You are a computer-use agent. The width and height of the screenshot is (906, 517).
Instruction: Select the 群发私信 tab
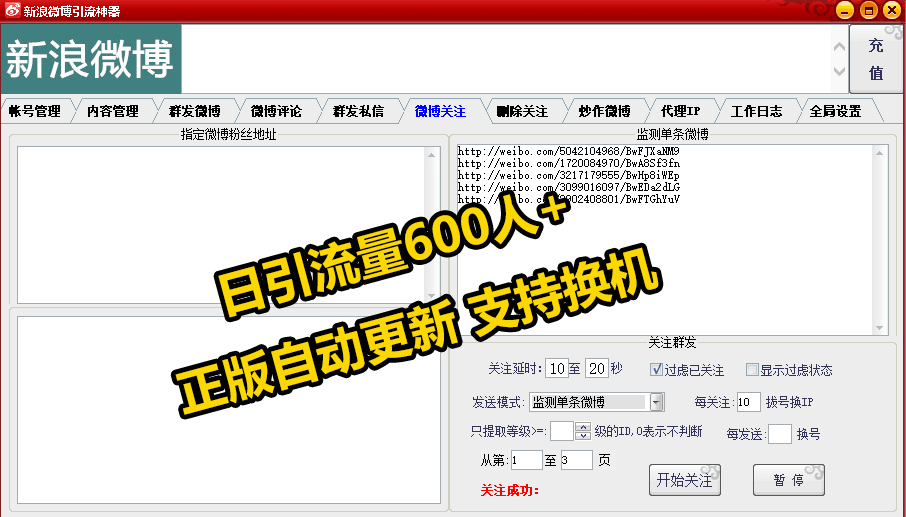pyautogui.click(x=358, y=111)
